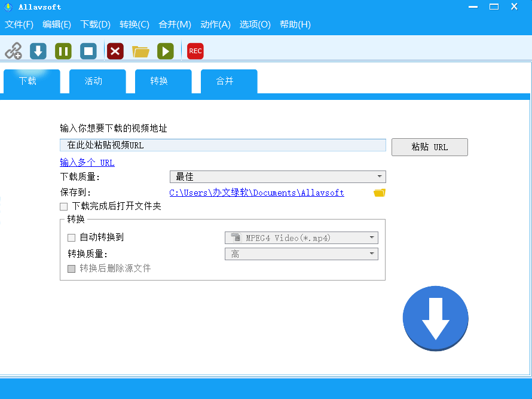The image size is (532, 399).
Task: Switch to the 转换 tab
Action: (164, 81)
